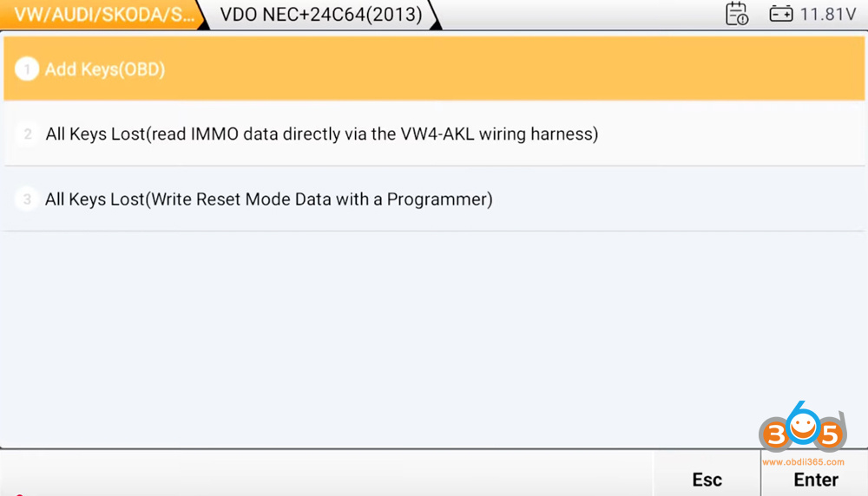Click the orange 365 smiley logo

point(801,427)
